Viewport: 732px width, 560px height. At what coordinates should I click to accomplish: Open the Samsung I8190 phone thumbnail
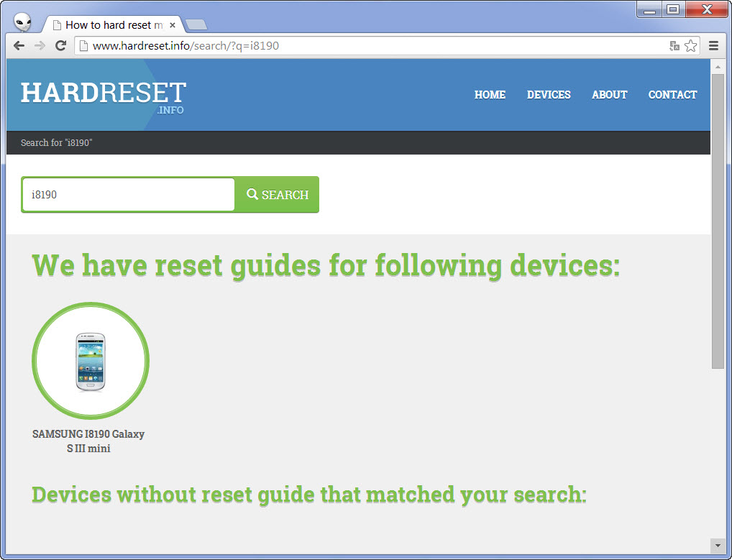click(91, 361)
